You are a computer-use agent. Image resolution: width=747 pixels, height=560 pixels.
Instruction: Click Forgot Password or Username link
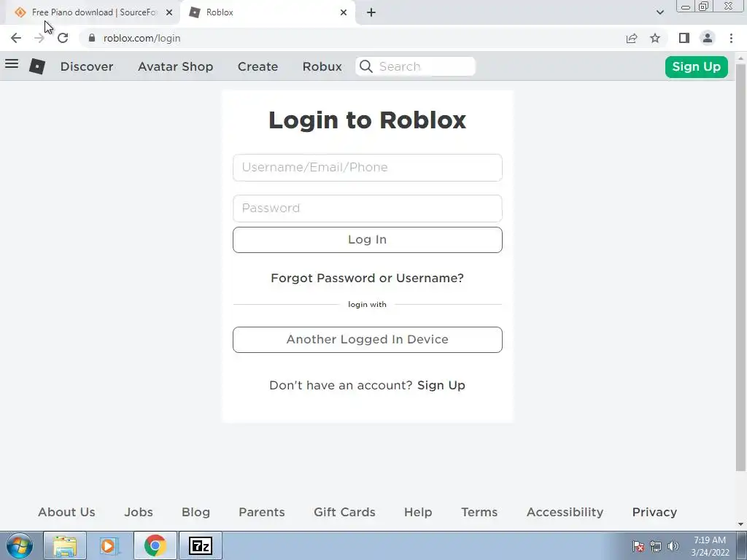(x=367, y=278)
